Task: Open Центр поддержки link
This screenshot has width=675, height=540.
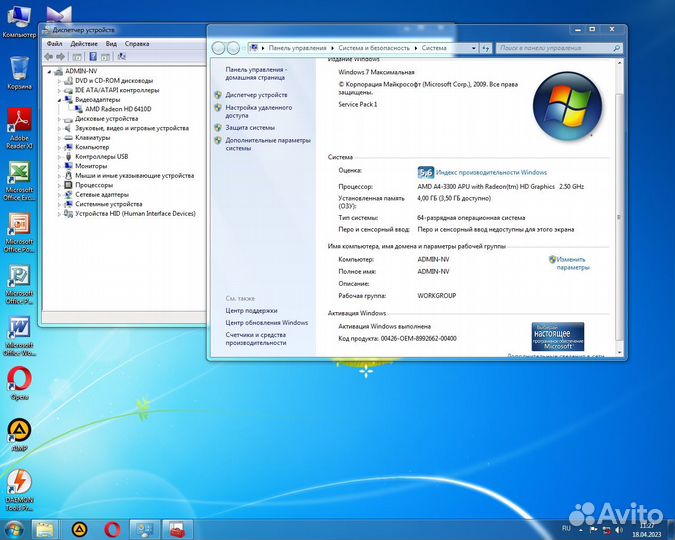Action: 251,310
